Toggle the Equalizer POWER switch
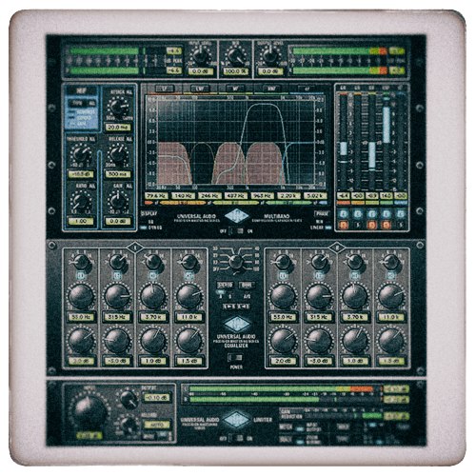This screenshot has height=476, width=476. click(x=236, y=358)
